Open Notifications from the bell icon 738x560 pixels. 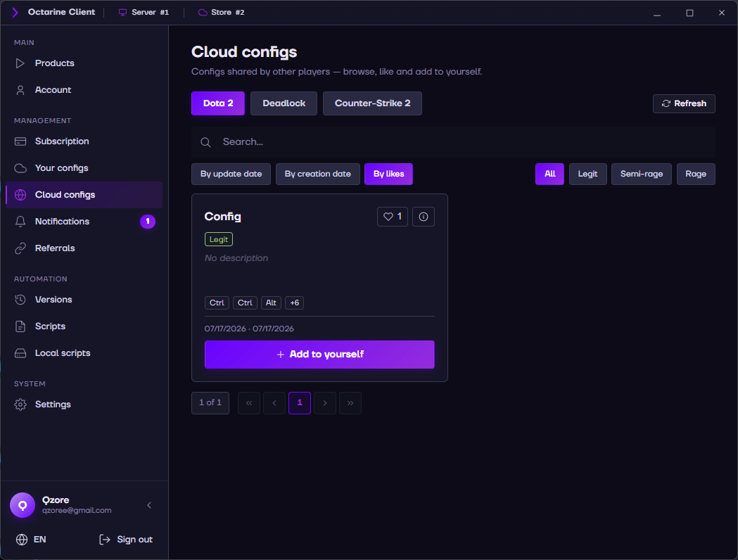coord(20,222)
